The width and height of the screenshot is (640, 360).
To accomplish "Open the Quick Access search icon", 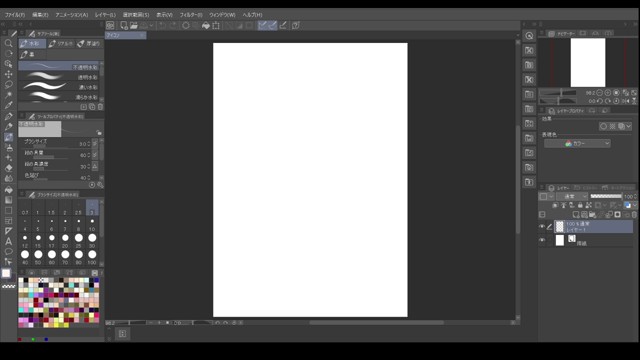I will pos(529,36).
